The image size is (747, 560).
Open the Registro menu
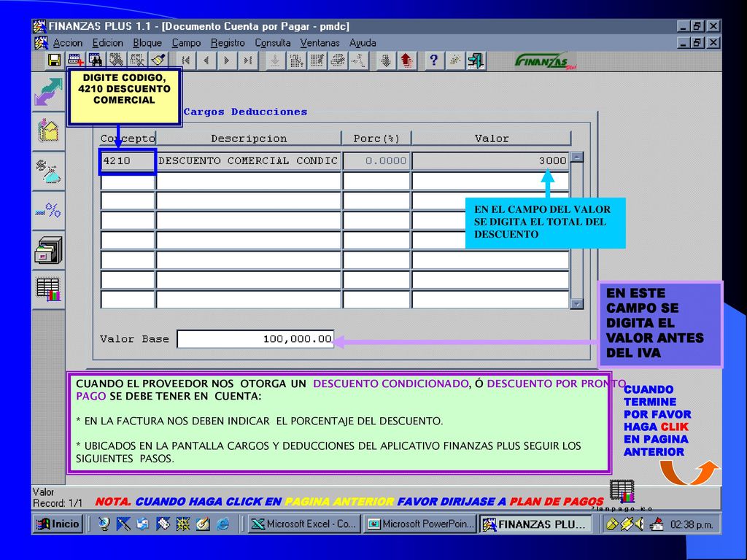click(x=228, y=43)
